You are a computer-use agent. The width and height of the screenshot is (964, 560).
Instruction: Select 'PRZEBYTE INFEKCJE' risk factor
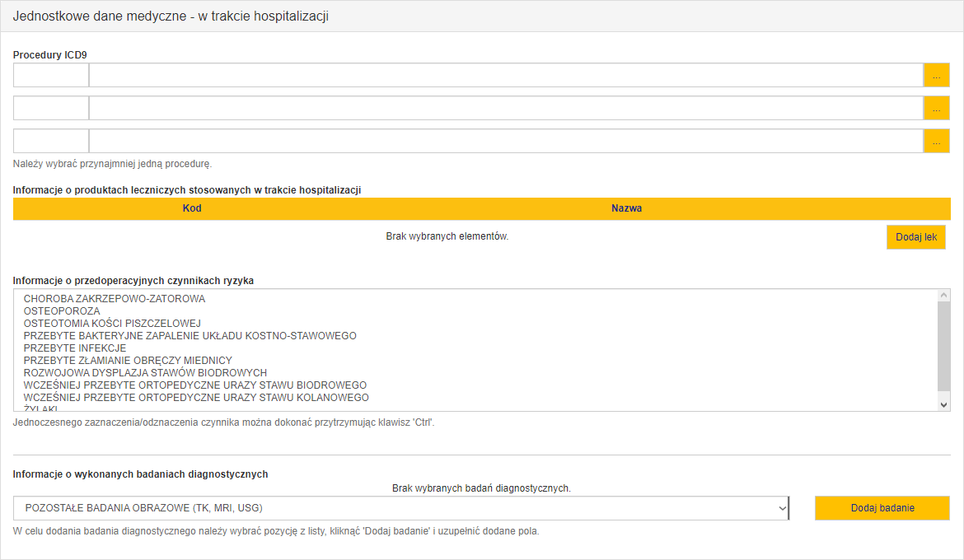tap(75, 348)
